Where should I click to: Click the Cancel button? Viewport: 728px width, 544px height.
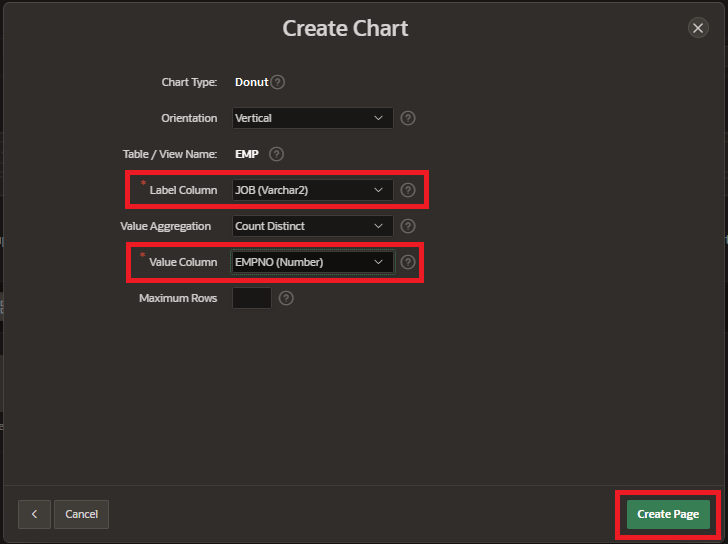click(81, 514)
